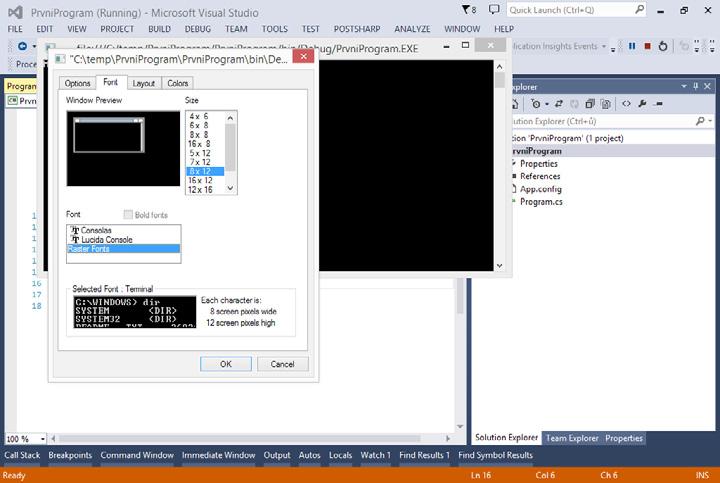Click the Cancel button
Image resolution: width=720 pixels, height=483 pixels.
pos(282,364)
